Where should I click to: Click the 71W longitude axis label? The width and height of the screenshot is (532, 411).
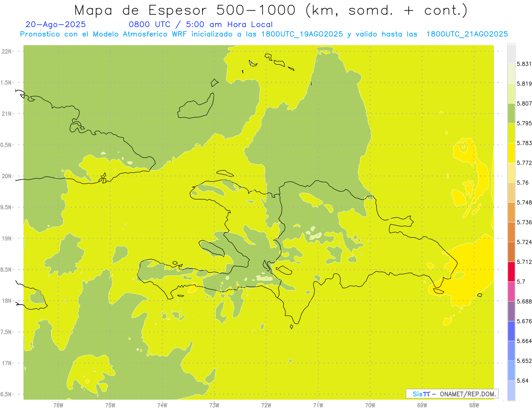pos(318,405)
